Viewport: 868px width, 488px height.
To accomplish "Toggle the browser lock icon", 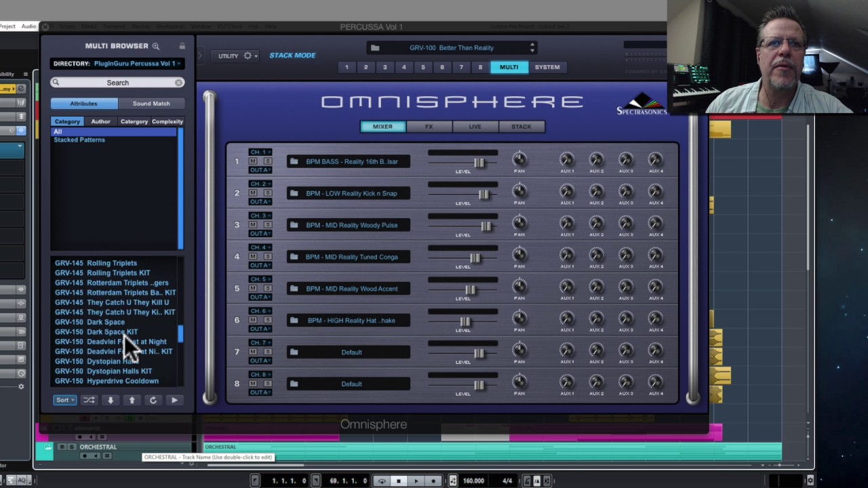I will (182, 46).
